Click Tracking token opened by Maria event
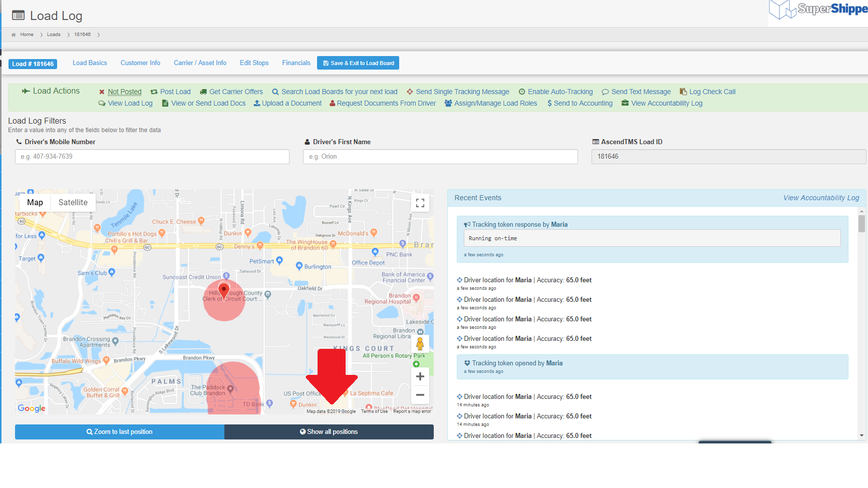This screenshot has height=488, width=868. (x=517, y=363)
